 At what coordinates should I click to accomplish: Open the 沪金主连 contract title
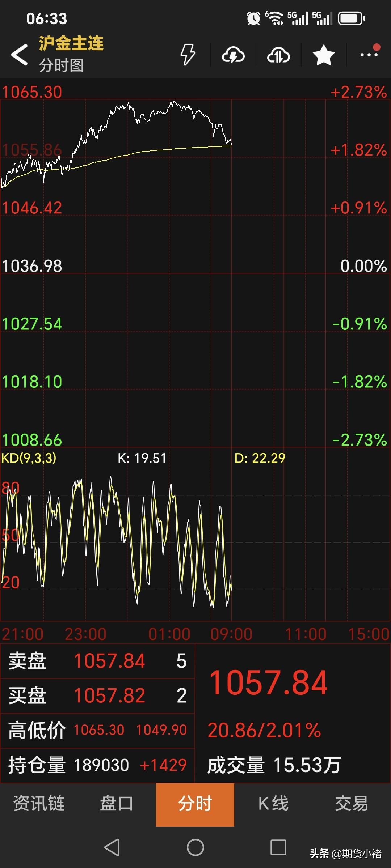71,43
